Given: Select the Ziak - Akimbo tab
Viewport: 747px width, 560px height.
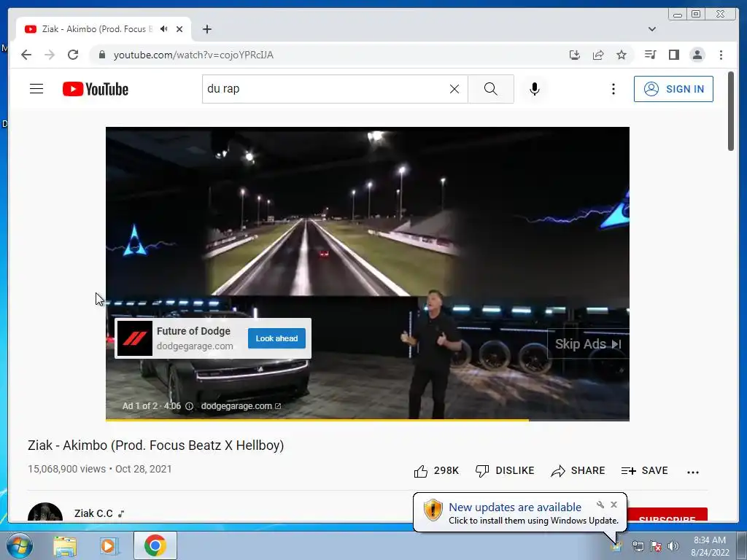Looking at the screenshot, I should [x=103, y=29].
